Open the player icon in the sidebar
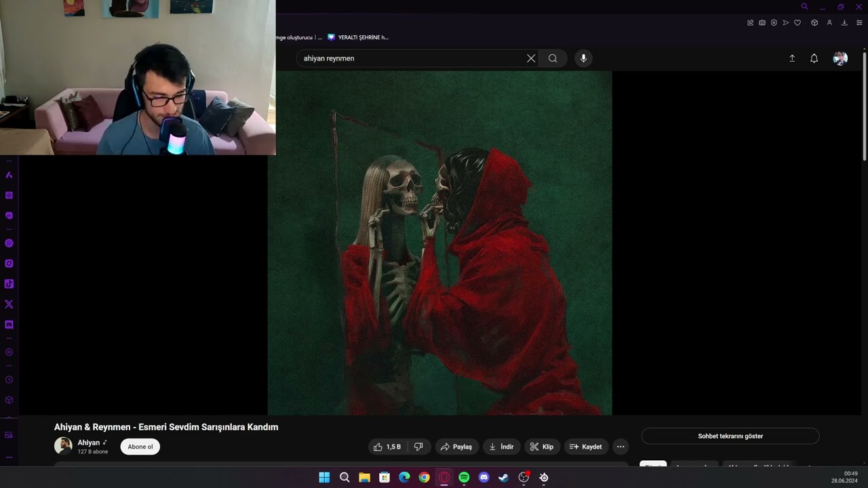Screen dimensions: 868x488 [9, 352]
